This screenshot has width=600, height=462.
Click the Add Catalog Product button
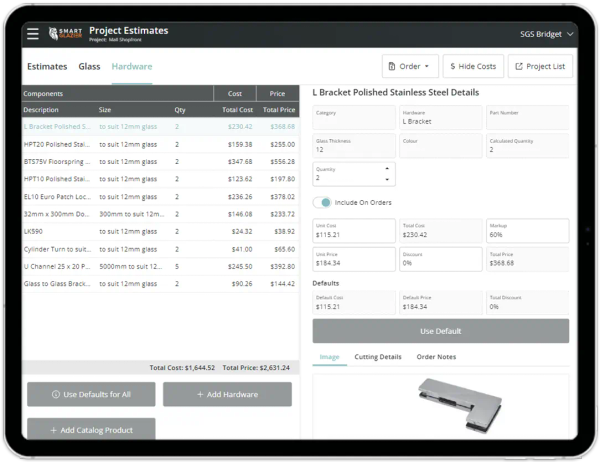[x=91, y=429]
